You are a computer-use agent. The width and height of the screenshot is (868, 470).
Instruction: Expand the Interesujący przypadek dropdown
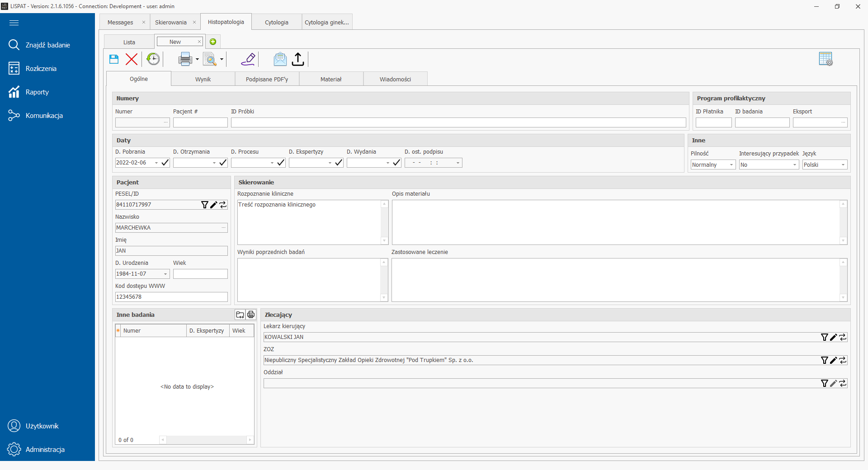click(794, 165)
